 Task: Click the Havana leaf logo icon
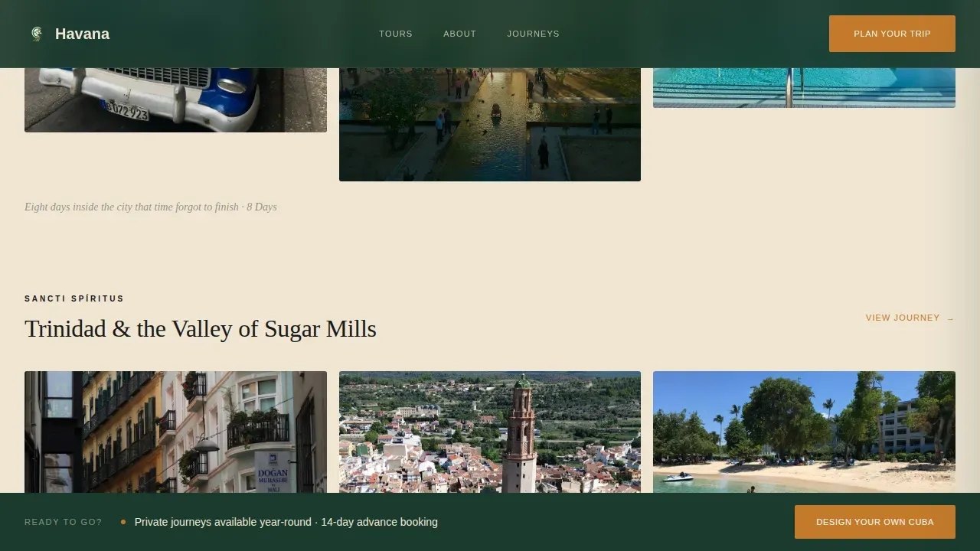click(x=36, y=34)
